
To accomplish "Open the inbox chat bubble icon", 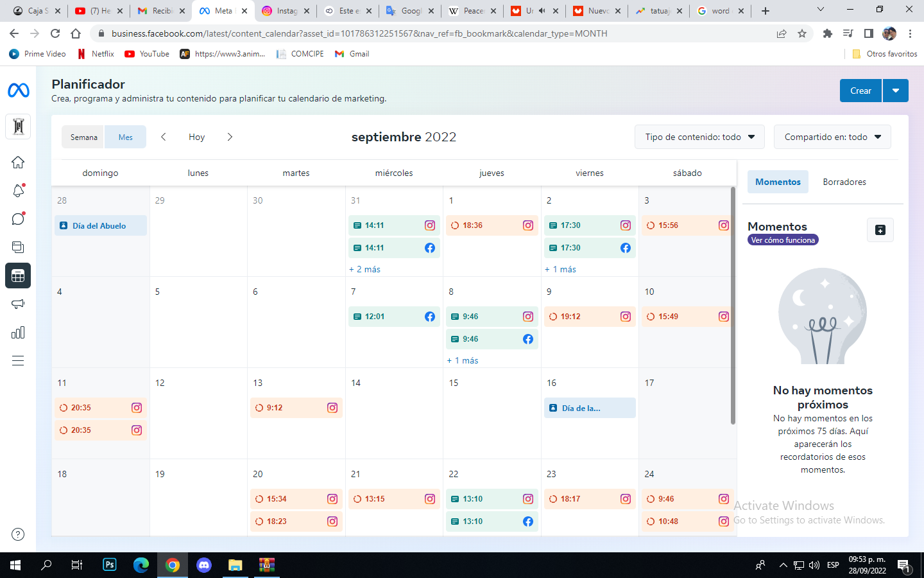I will pos(18,219).
